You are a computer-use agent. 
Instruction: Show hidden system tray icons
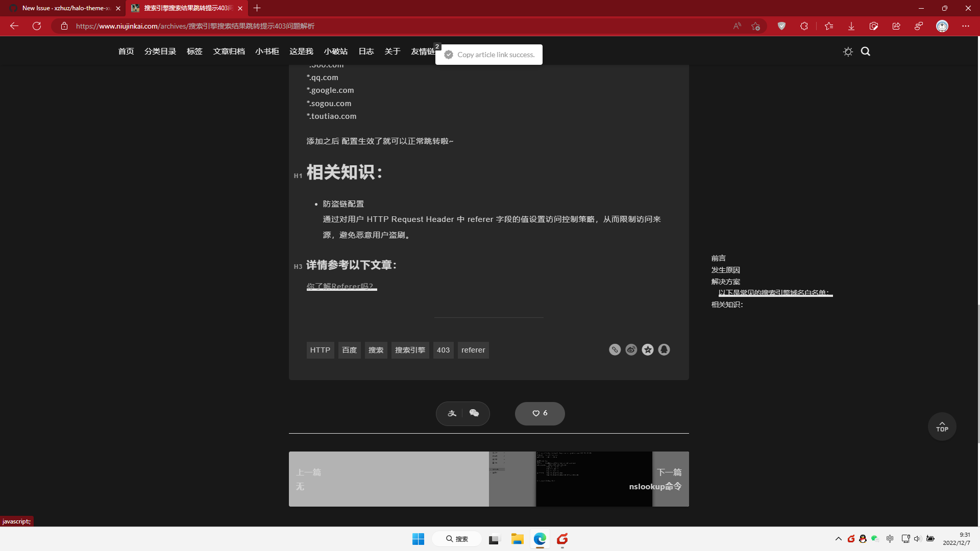(x=839, y=539)
